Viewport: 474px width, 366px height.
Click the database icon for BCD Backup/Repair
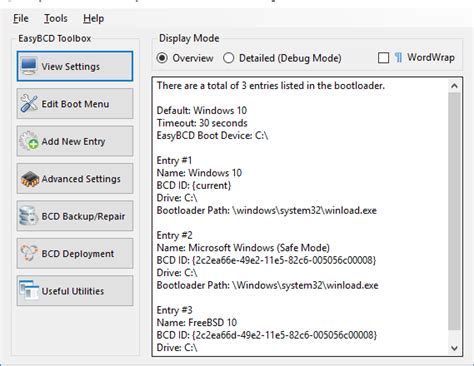(x=28, y=216)
